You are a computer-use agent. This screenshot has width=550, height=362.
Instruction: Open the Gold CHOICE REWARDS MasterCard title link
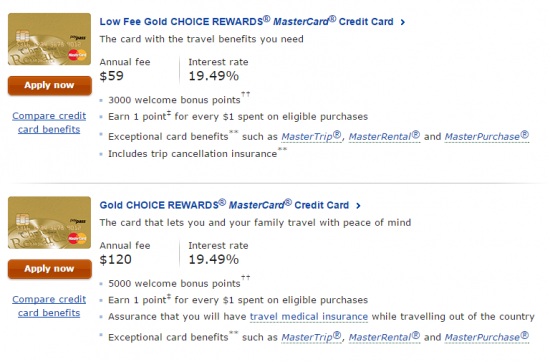point(224,205)
